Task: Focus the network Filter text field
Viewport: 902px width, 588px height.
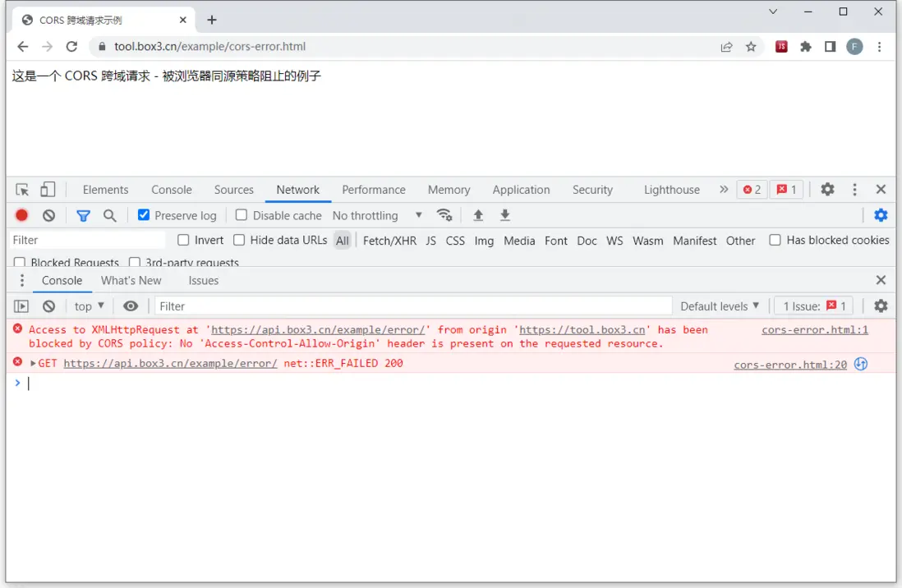Action: point(89,240)
